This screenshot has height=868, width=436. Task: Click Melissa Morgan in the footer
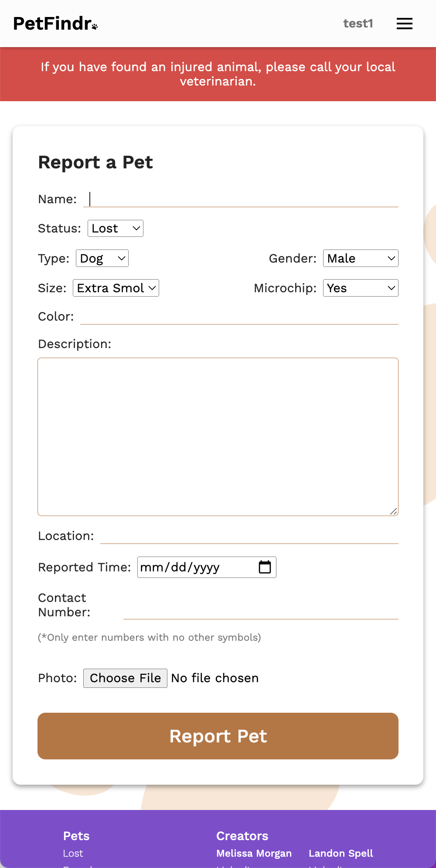click(x=254, y=853)
